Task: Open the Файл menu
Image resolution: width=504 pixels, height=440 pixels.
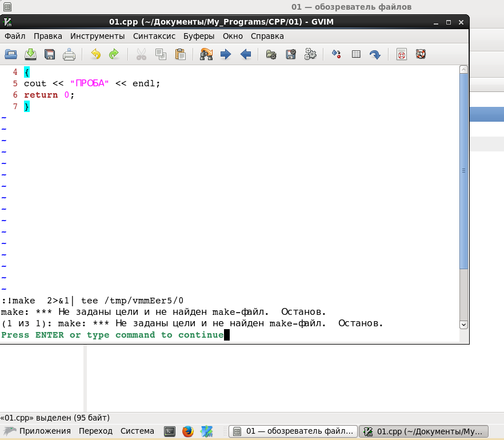Action: point(15,36)
